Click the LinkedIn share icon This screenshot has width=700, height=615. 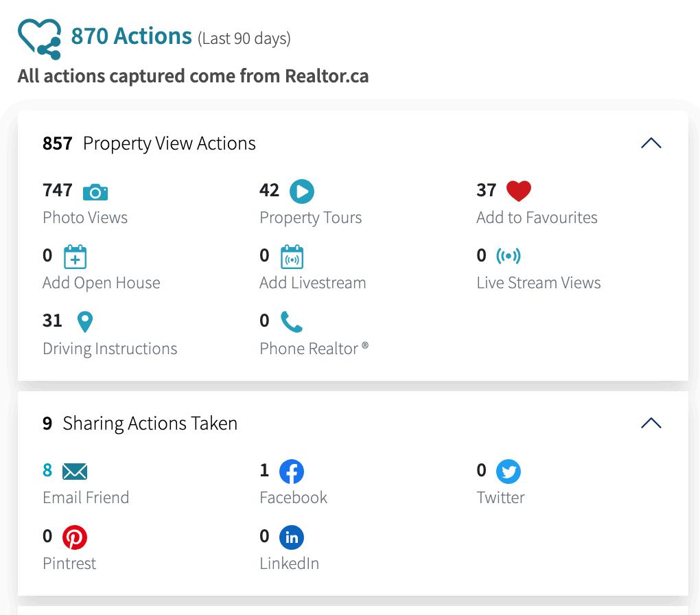pyautogui.click(x=292, y=537)
